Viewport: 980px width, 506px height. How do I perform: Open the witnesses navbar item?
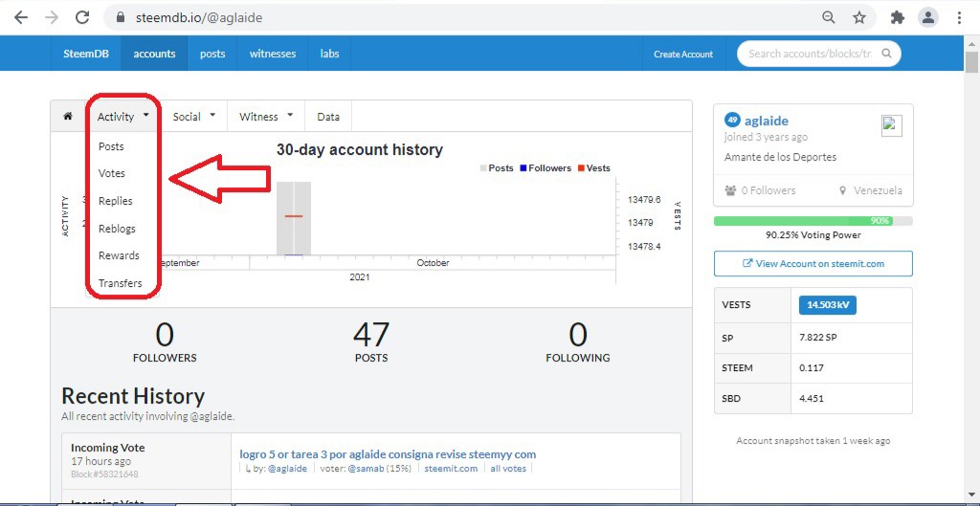(273, 54)
